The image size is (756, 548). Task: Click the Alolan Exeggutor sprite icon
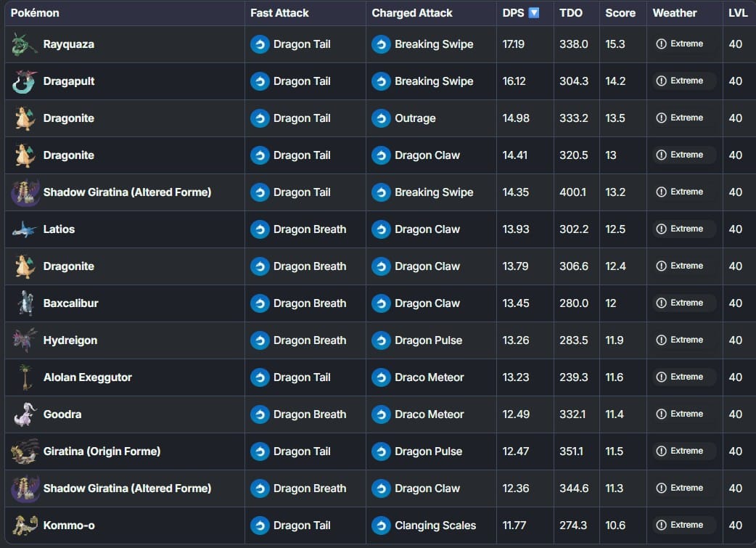[25, 377]
